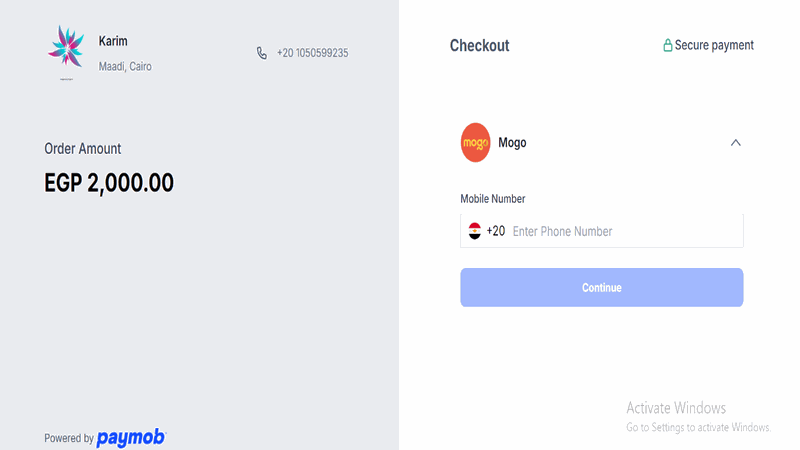Click the merchant phone number +20 1050599235
The width and height of the screenshot is (800, 450).
point(312,53)
